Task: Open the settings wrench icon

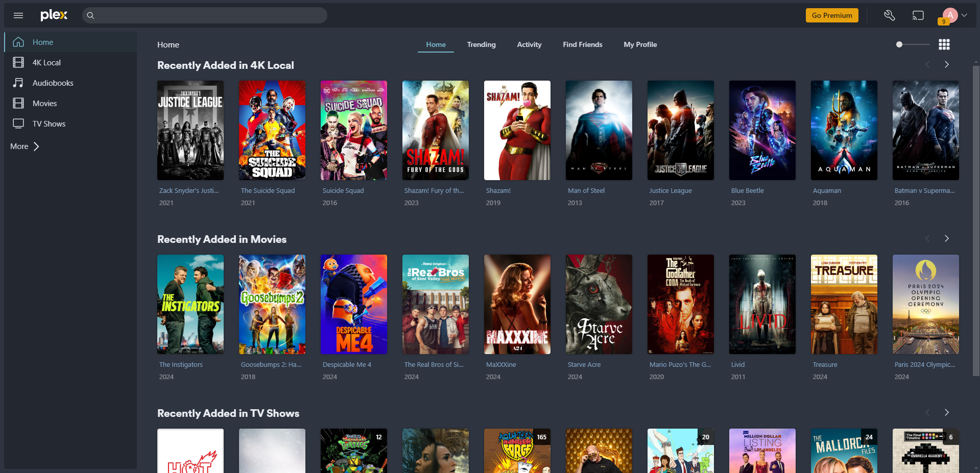Action: [x=890, y=15]
